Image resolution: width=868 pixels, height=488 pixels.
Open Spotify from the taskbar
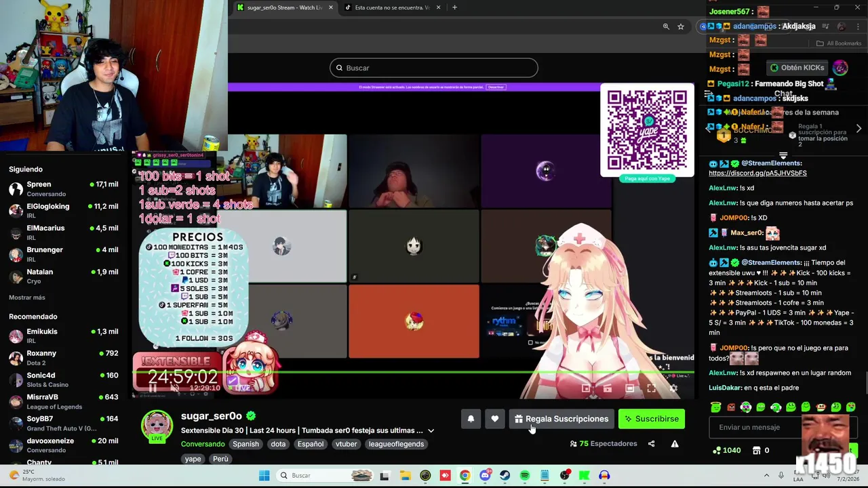[x=525, y=475]
